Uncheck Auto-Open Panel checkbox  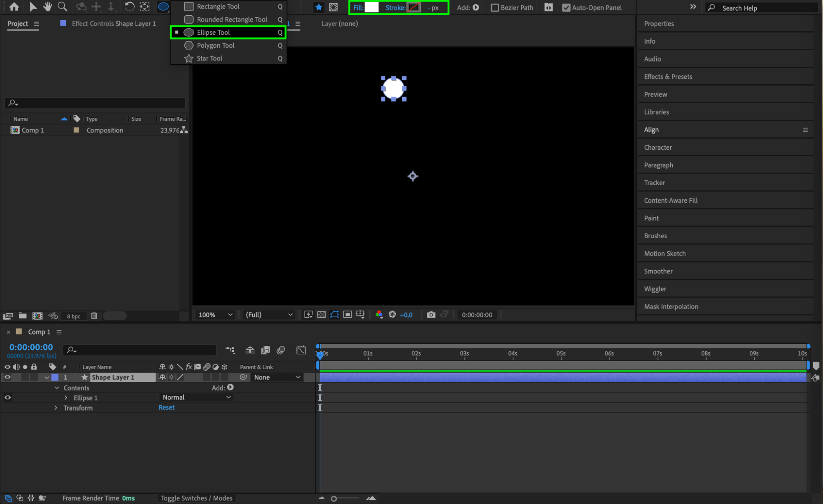[566, 7]
